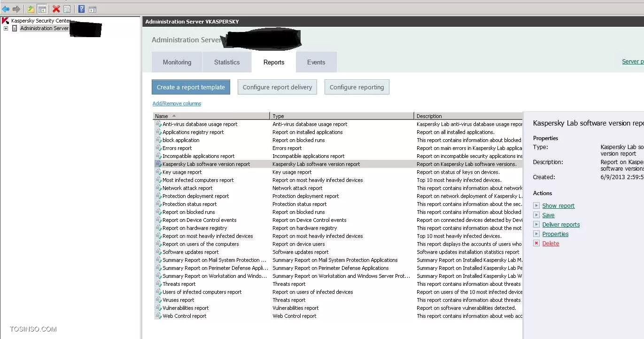Screen dimensions: 644x339
Task: Open the Properties action link
Action: point(555,234)
